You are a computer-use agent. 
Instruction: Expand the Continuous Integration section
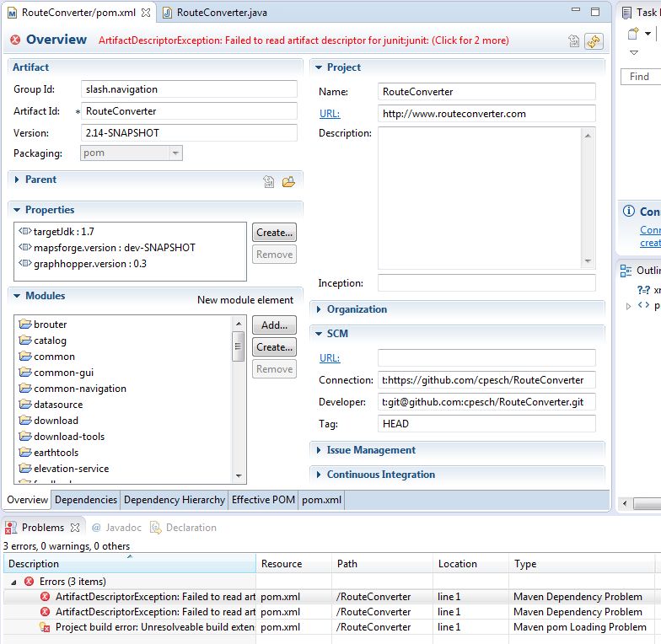[319, 475]
